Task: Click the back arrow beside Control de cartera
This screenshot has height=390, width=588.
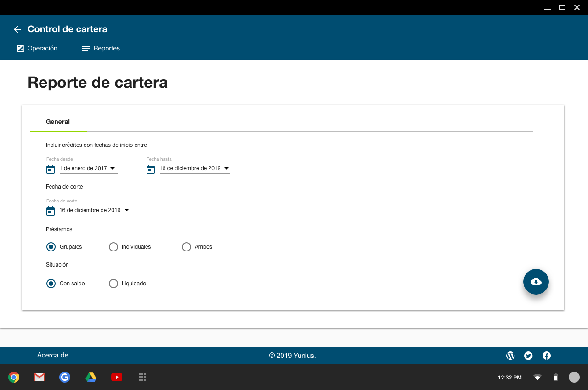Action: pos(17,29)
